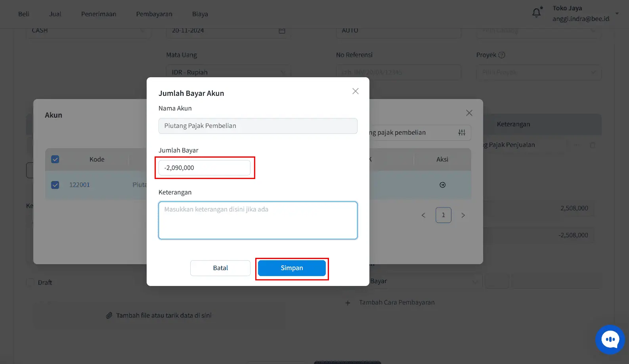Open the filter settings icon in account search
Screen dimensions: 629x364
coord(462,133)
